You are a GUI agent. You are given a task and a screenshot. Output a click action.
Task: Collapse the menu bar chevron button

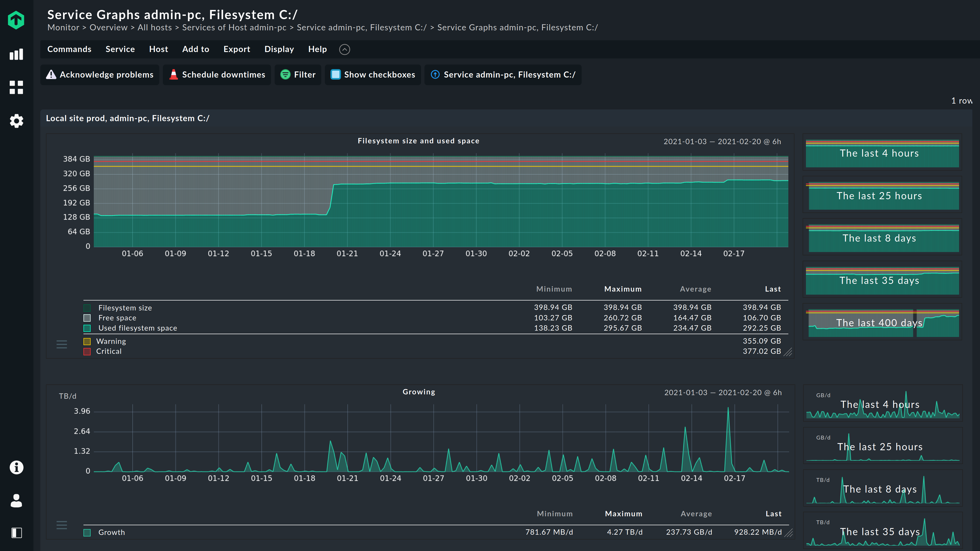[x=344, y=49]
